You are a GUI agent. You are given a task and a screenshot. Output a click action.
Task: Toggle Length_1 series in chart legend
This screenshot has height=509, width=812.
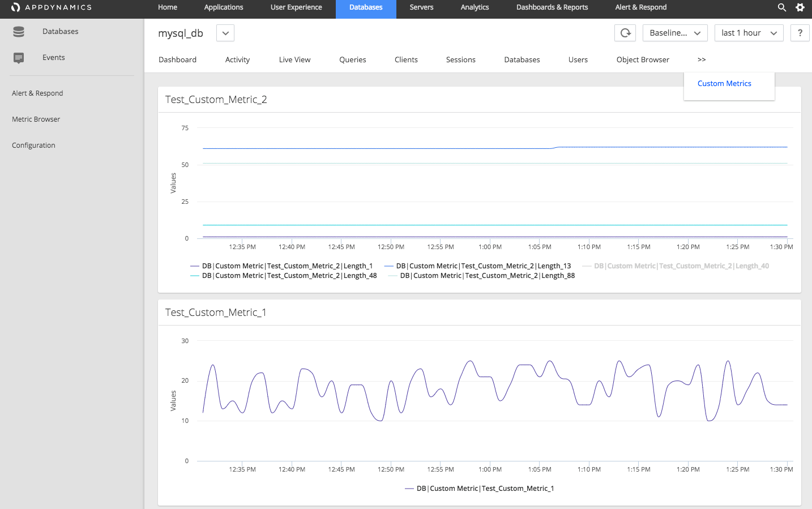tap(281, 266)
